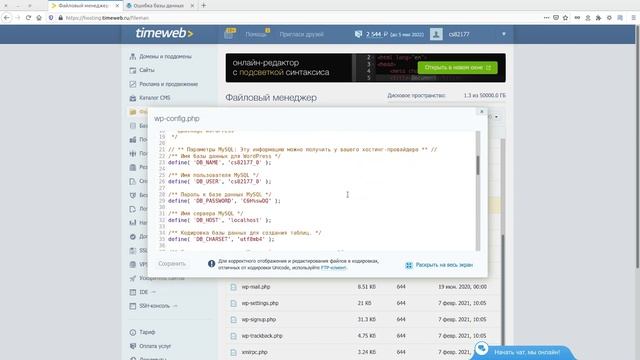Open the Реклама и продвижение sidebar icon

click(133, 84)
